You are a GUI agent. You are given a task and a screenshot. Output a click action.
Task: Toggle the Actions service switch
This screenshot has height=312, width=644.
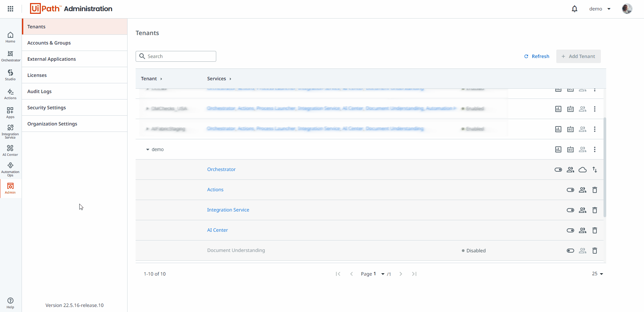click(x=570, y=190)
